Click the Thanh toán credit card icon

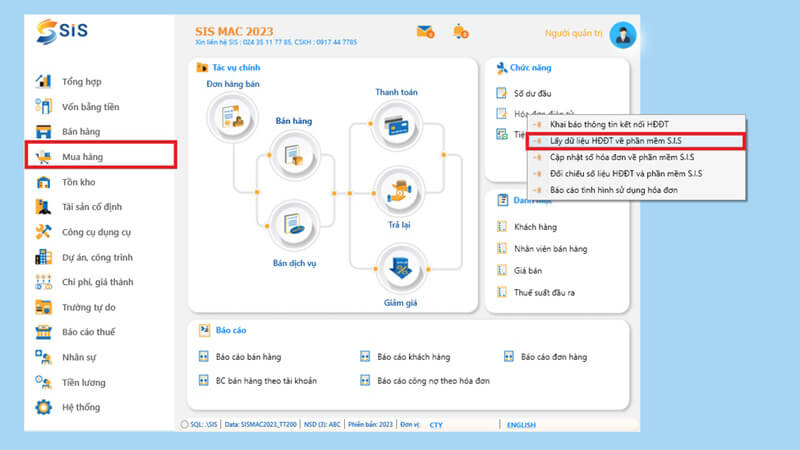pyautogui.click(x=396, y=125)
